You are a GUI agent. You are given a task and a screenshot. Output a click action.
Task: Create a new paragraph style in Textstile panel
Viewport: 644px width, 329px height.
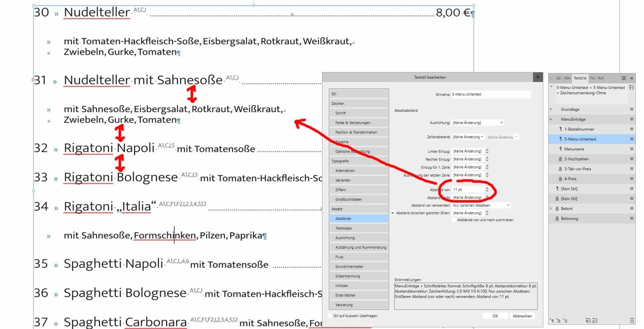tap(552, 320)
